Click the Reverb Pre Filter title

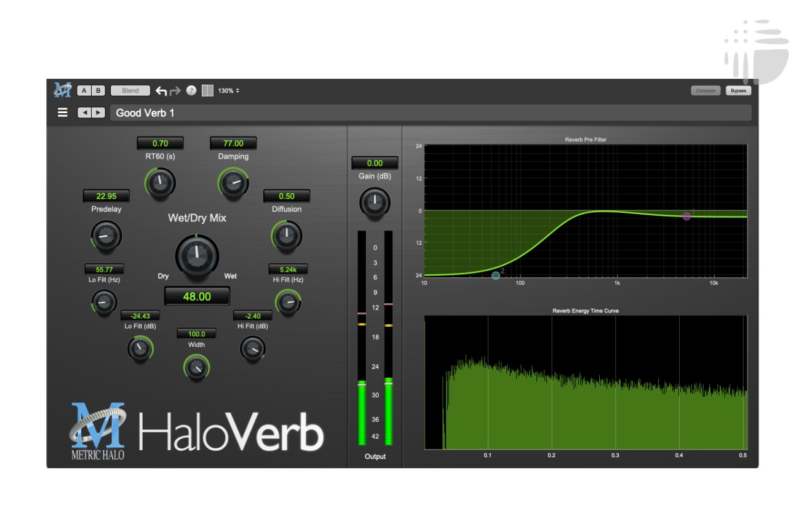tap(586, 140)
